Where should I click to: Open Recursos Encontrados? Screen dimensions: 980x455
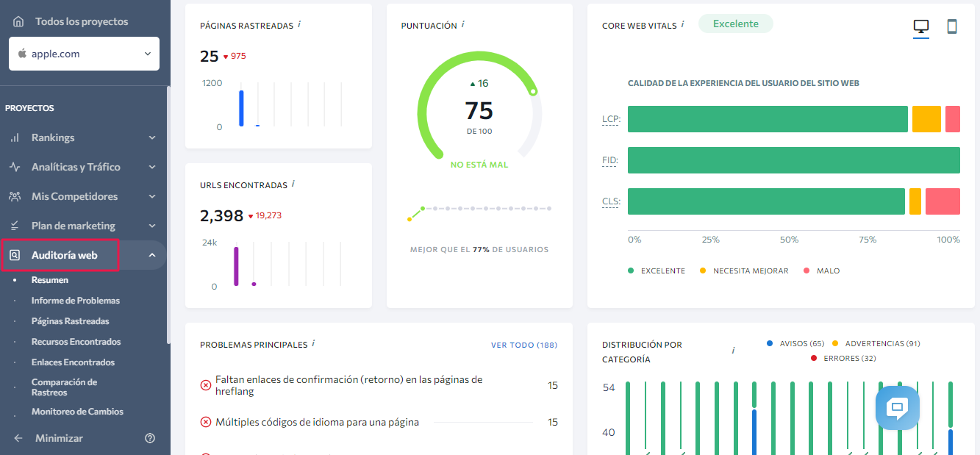76,342
